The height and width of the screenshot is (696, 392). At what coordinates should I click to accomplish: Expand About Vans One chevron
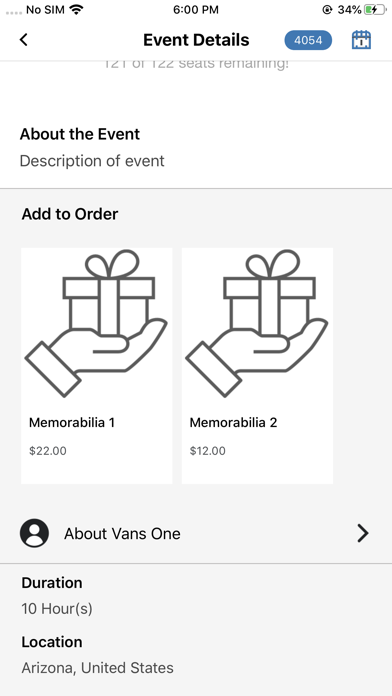click(363, 533)
